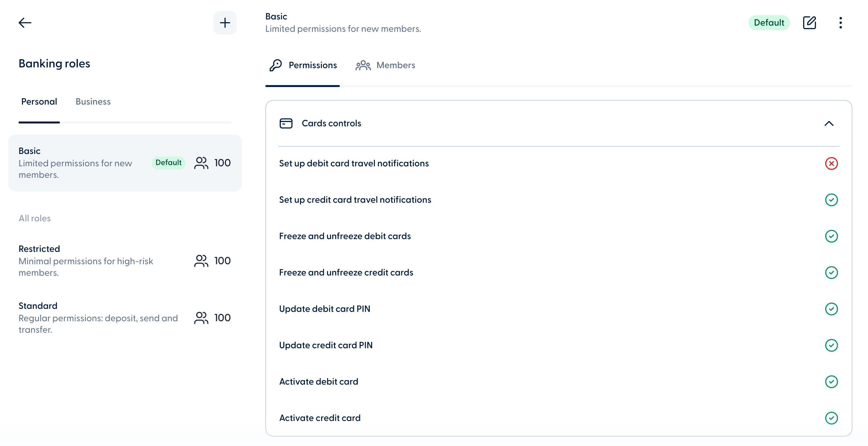
Task: Click the Default badge near the edit icon
Action: click(769, 22)
